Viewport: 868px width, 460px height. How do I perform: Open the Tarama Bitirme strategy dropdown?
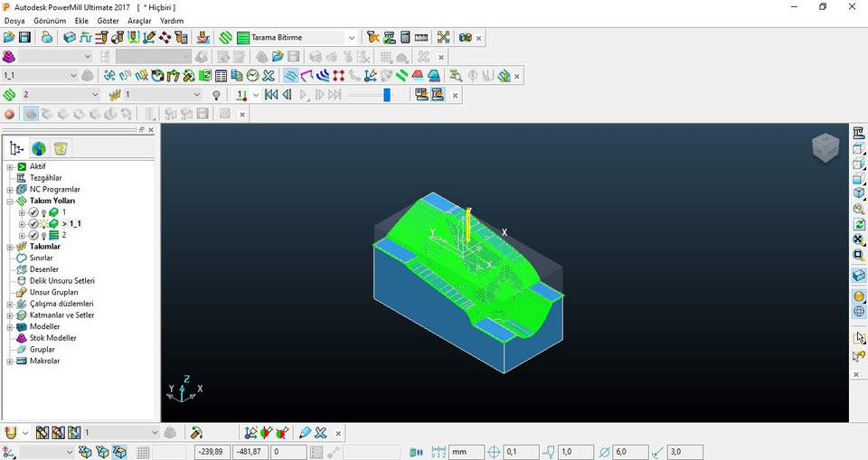pos(352,38)
